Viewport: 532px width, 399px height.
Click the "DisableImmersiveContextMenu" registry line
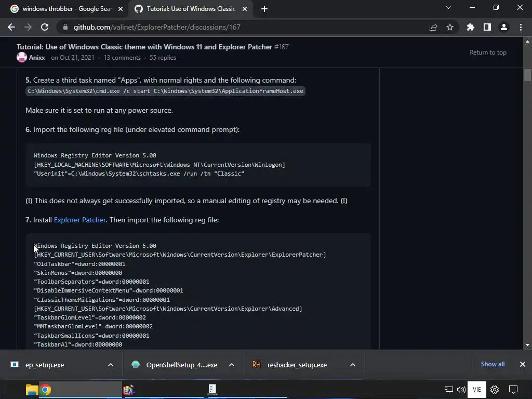click(108, 290)
